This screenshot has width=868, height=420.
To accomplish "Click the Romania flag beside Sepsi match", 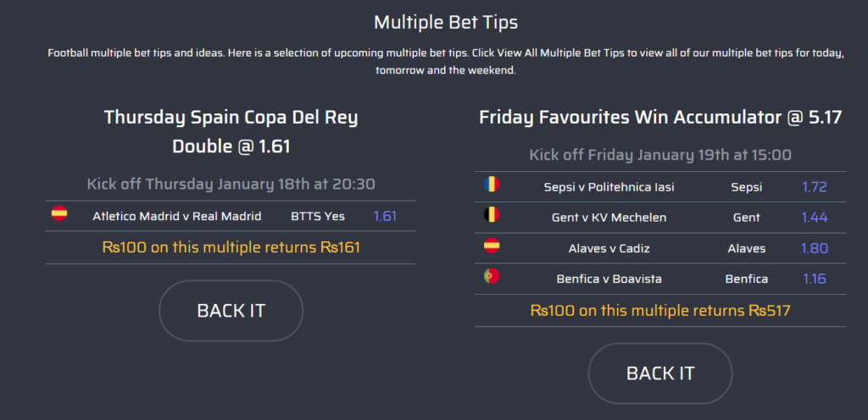I will (x=492, y=184).
